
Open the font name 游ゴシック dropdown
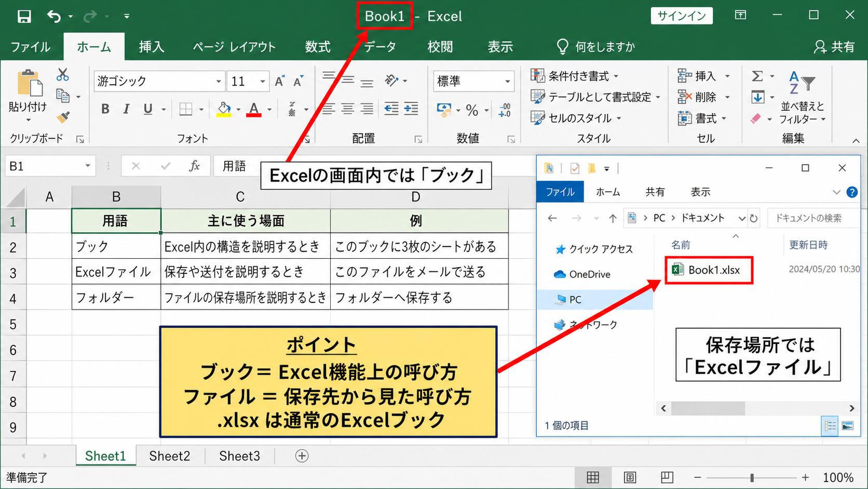[219, 82]
